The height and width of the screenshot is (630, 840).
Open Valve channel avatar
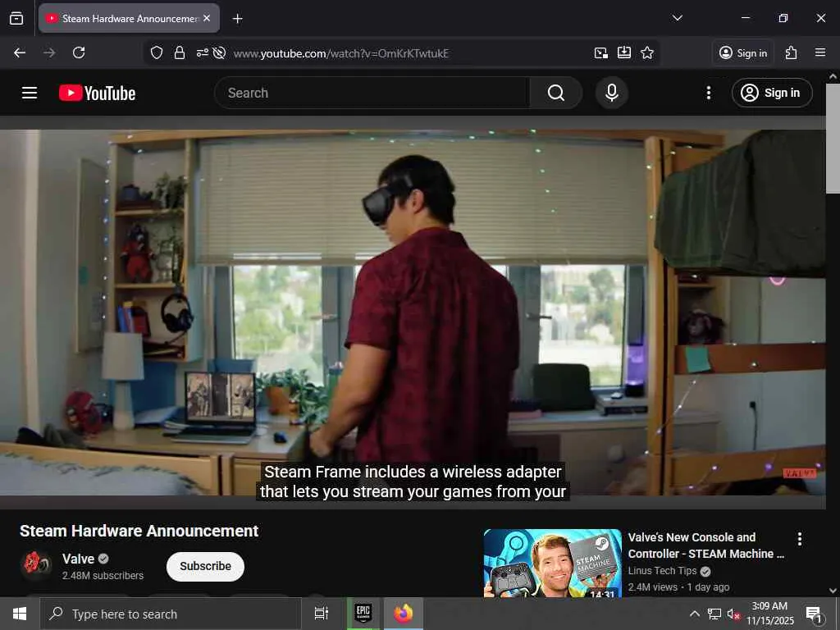(36, 564)
